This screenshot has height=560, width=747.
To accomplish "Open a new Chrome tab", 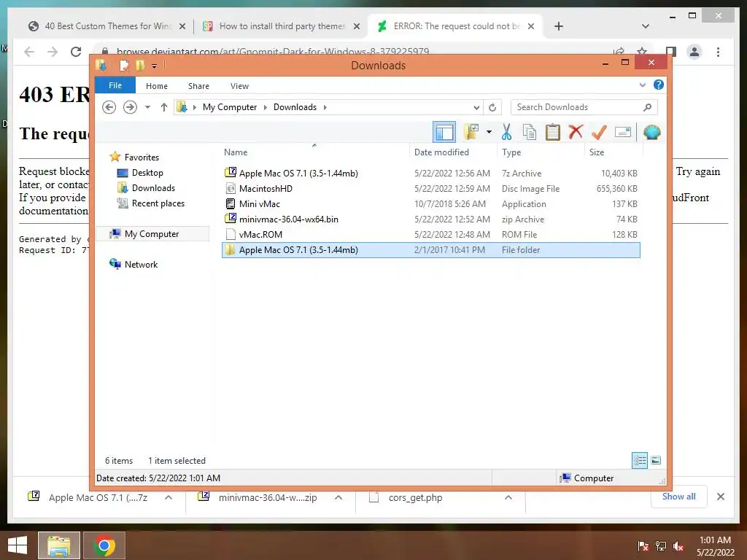I will (x=559, y=26).
